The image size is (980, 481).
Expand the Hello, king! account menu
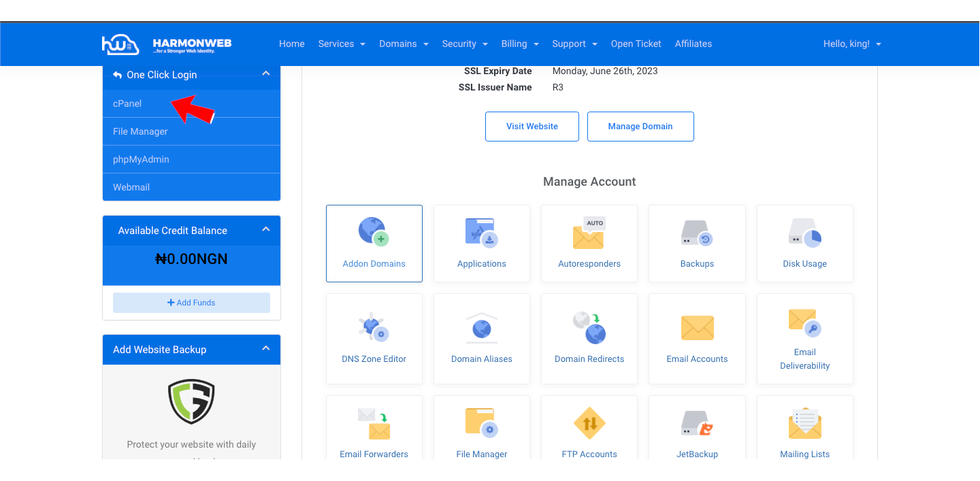click(x=852, y=44)
